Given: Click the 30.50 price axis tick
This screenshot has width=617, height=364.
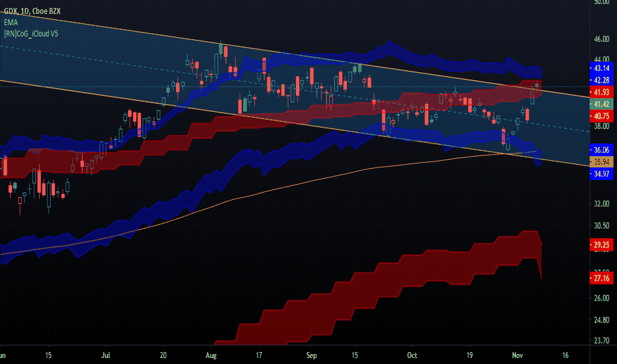Looking at the screenshot, I should (602, 226).
